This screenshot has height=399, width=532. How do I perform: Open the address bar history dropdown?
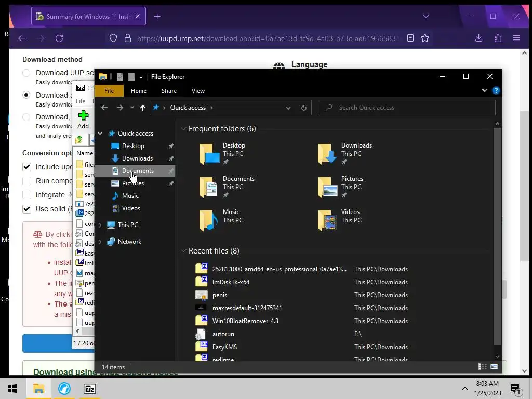[x=288, y=108]
